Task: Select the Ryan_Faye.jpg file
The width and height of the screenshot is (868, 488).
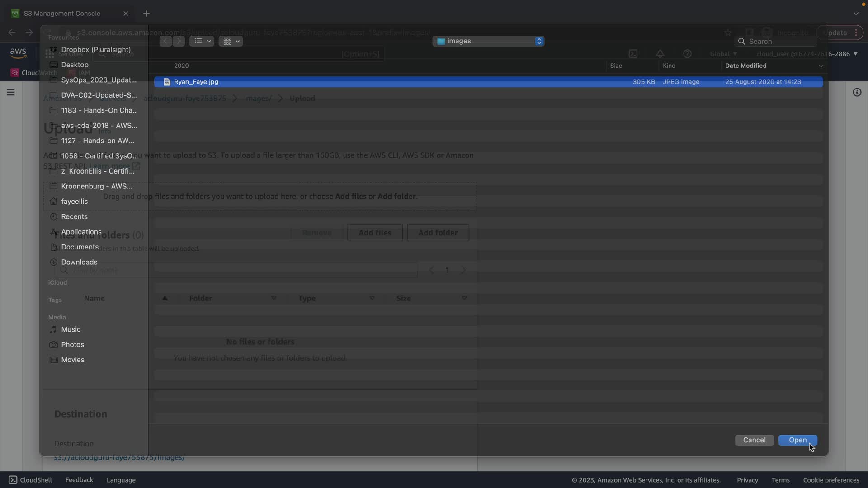Action: 196,82
